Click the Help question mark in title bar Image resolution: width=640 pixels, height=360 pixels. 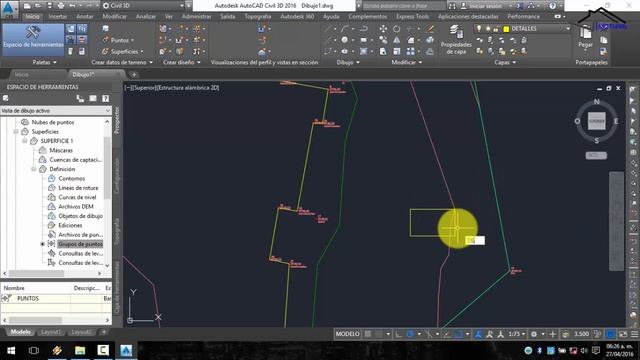552,6
